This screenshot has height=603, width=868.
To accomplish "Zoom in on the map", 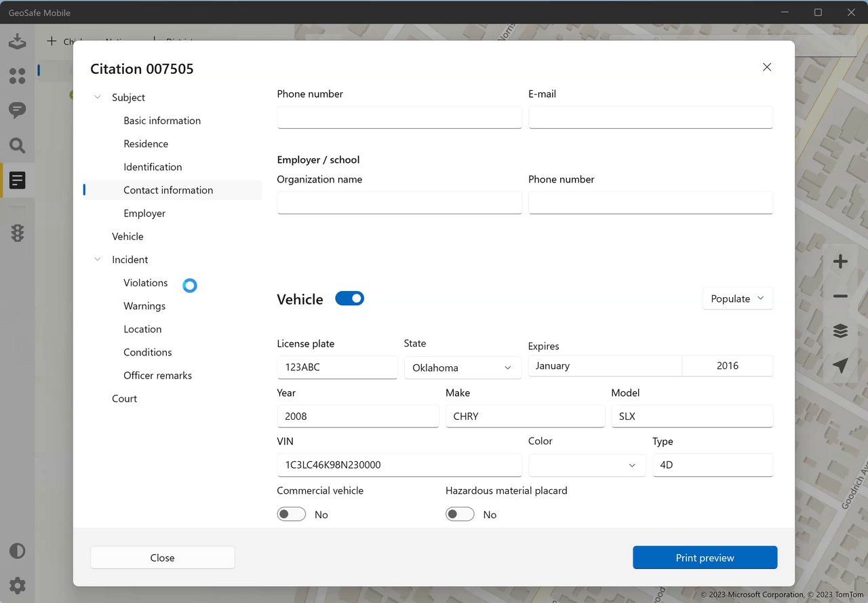I will [840, 262].
